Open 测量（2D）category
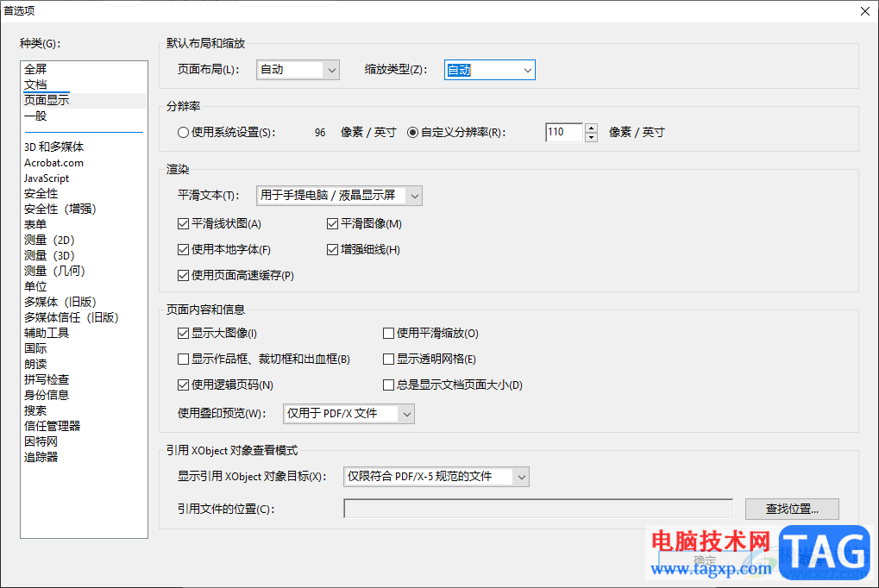879x588 pixels. pos(49,240)
